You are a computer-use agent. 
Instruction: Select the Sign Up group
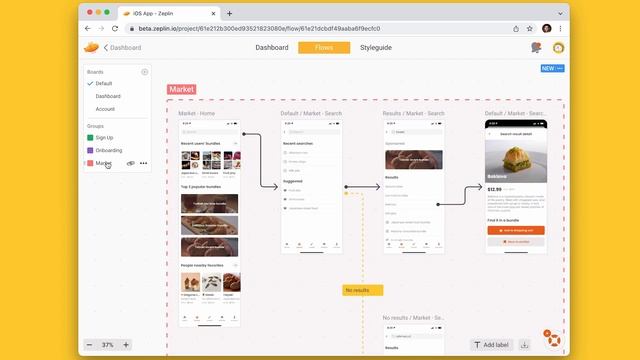click(x=104, y=138)
